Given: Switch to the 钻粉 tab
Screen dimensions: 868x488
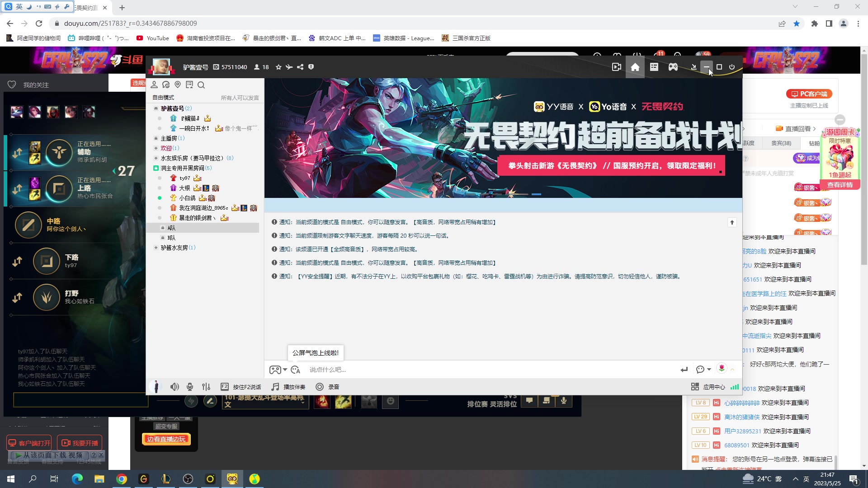Looking at the screenshot, I should 814,143.
